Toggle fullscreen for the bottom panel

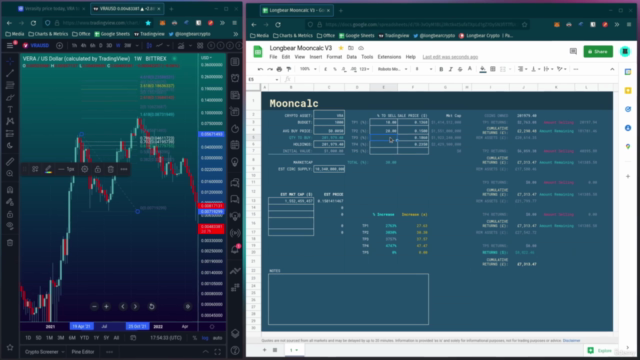tap(218, 352)
